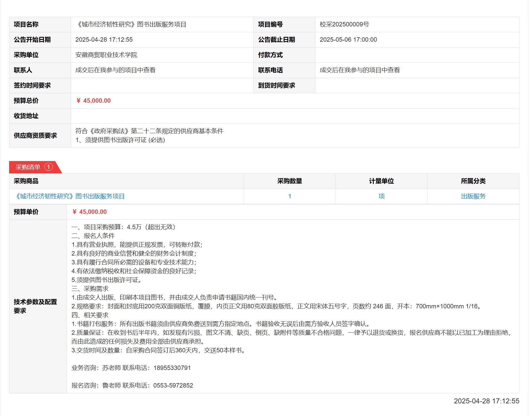Click the circled 1 badge beside 采购清单
Viewport: 532px width, 416px height.
(48, 167)
